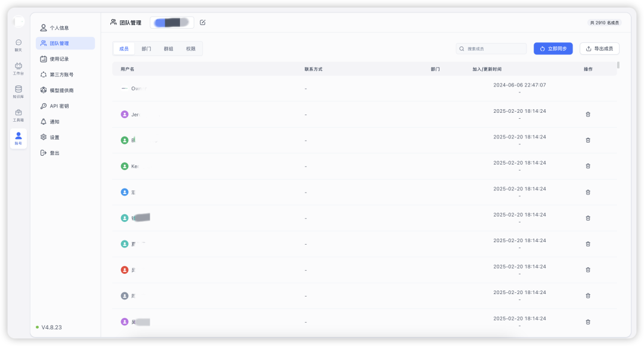This screenshot has width=644, height=346.
Task: Open 第三方账号 third-party accounts
Action: click(x=65, y=75)
